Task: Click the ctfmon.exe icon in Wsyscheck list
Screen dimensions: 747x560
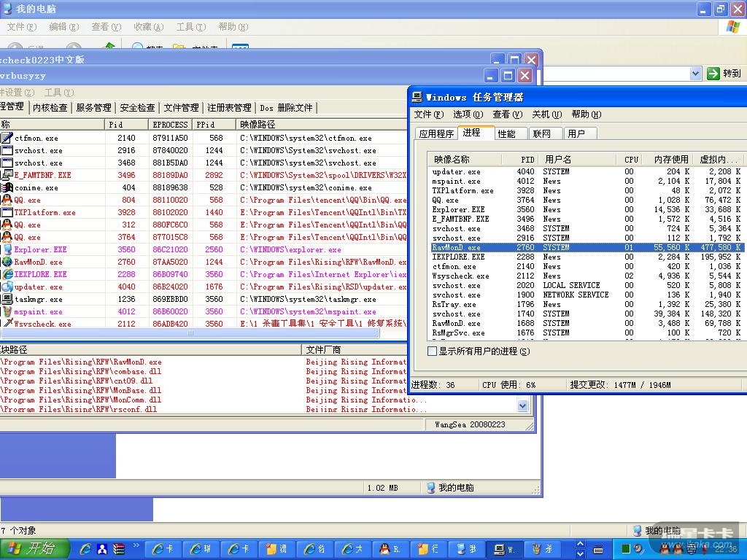Action: tap(7, 138)
